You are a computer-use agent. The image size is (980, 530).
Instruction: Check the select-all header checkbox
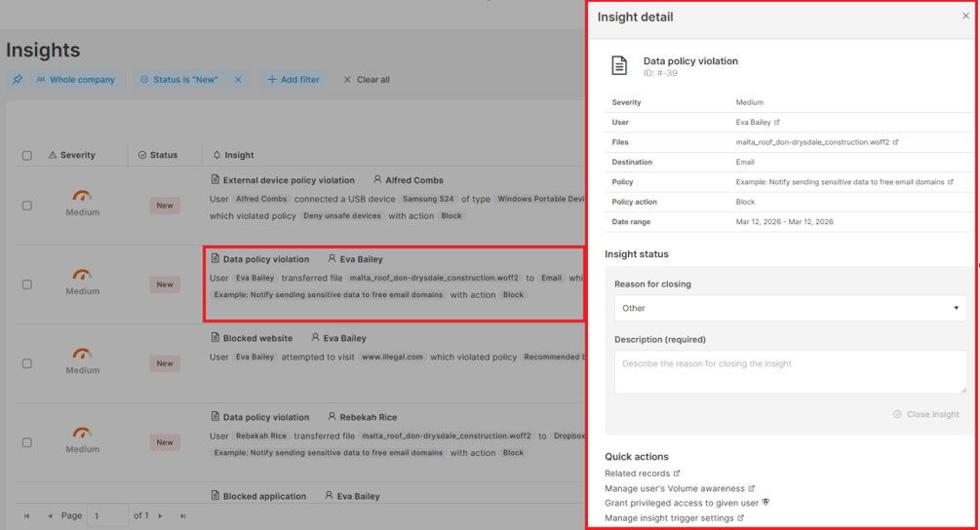pos(27,155)
